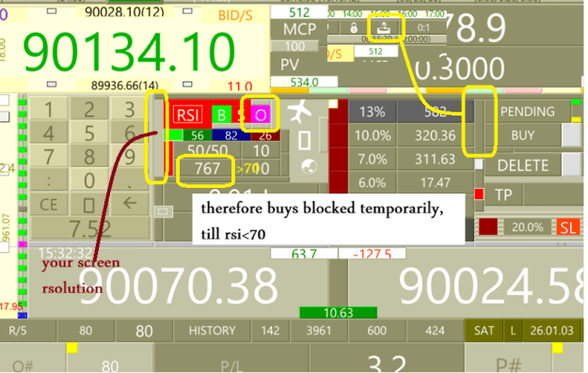
Task: Click the small window icon below the RSI block
Action: (x=163, y=211)
